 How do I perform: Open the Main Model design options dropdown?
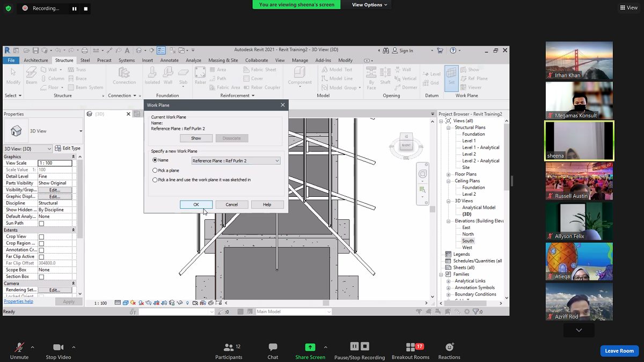tap(293, 312)
